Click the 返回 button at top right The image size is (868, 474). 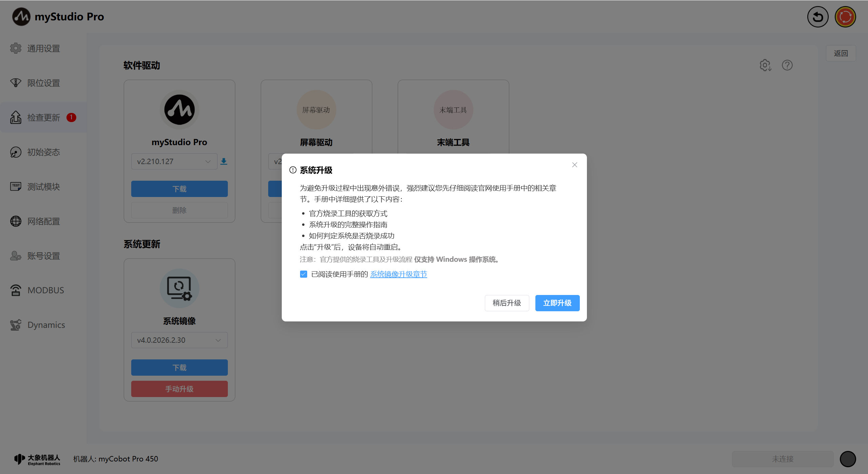[841, 53]
